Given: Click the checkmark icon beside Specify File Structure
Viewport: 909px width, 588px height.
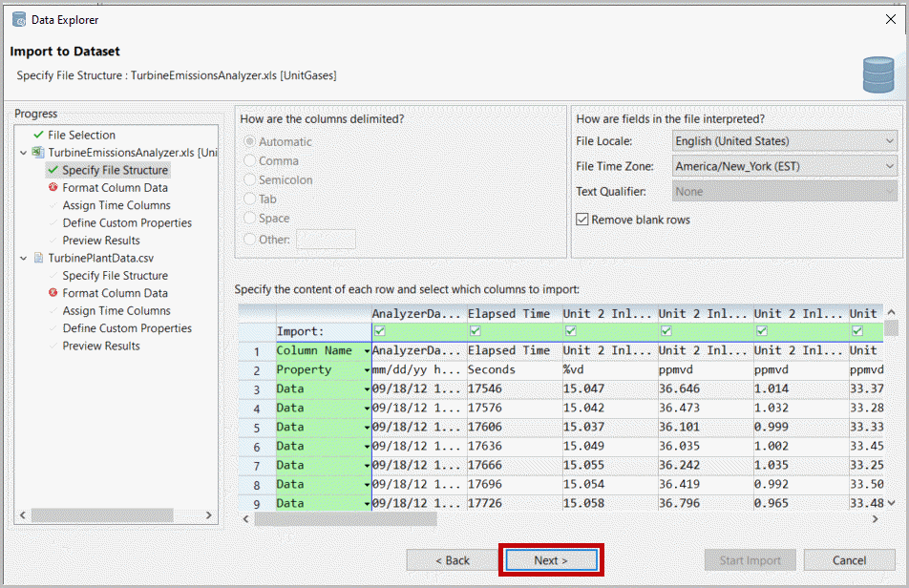Looking at the screenshot, I should click(53, 171).
